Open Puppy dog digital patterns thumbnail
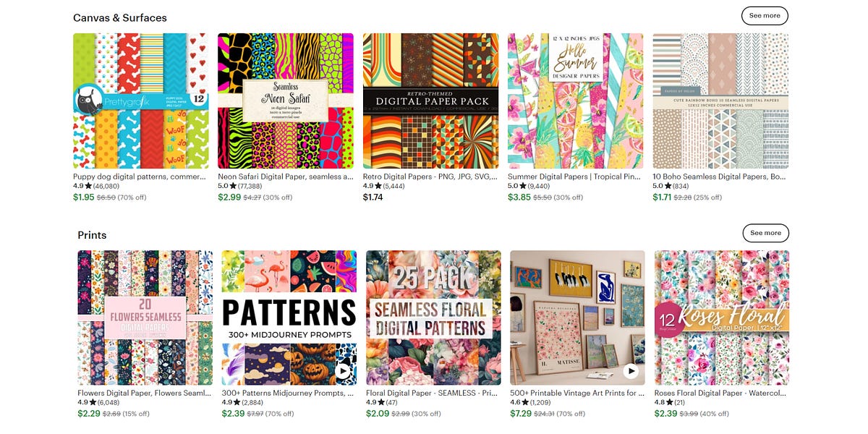Image resolution: width=868 pixels, height=434 pixels. pyautogui.click(x=141, y=101)
